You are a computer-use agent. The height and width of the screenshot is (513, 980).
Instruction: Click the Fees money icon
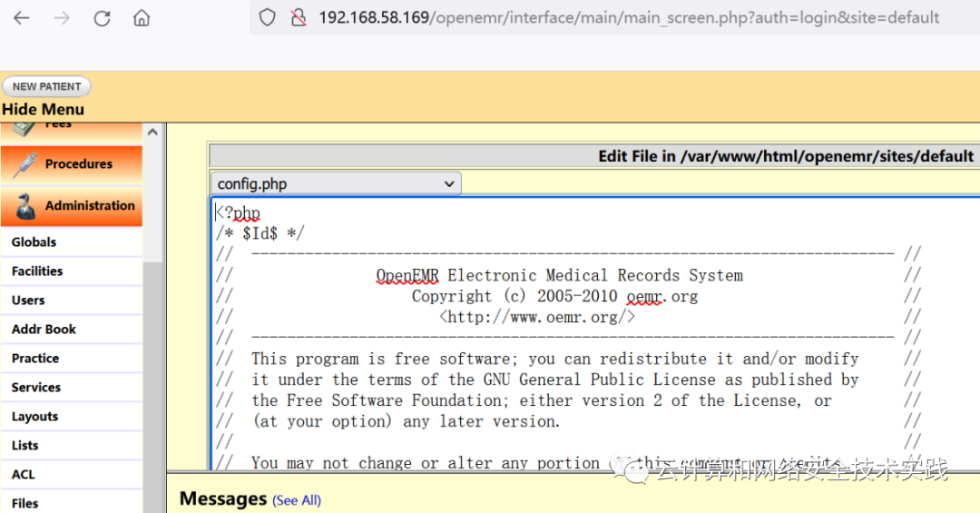click(25, 128)
